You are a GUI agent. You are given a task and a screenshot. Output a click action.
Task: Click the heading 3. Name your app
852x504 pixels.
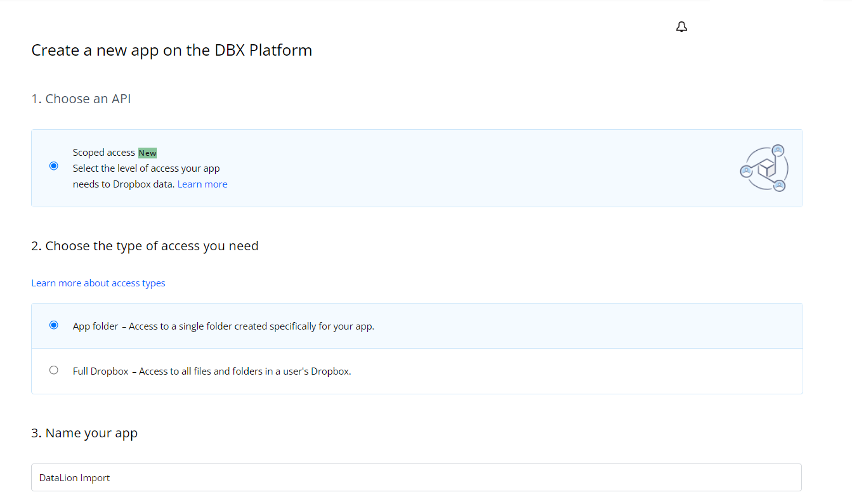tap(84, 433)
